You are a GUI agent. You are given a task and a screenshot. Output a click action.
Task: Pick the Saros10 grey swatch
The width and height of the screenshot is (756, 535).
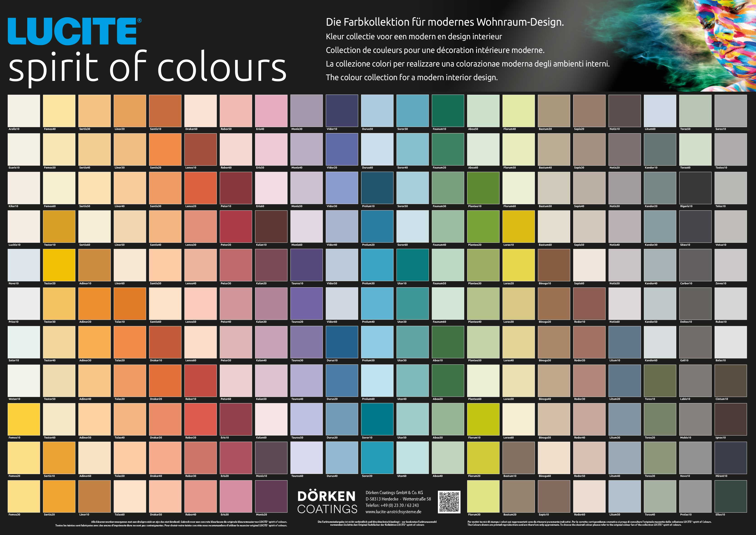coord(731,111)
